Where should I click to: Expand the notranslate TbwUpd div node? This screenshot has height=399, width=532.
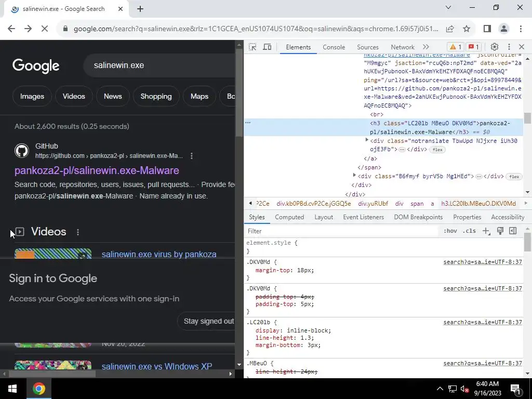pos(367,140)
